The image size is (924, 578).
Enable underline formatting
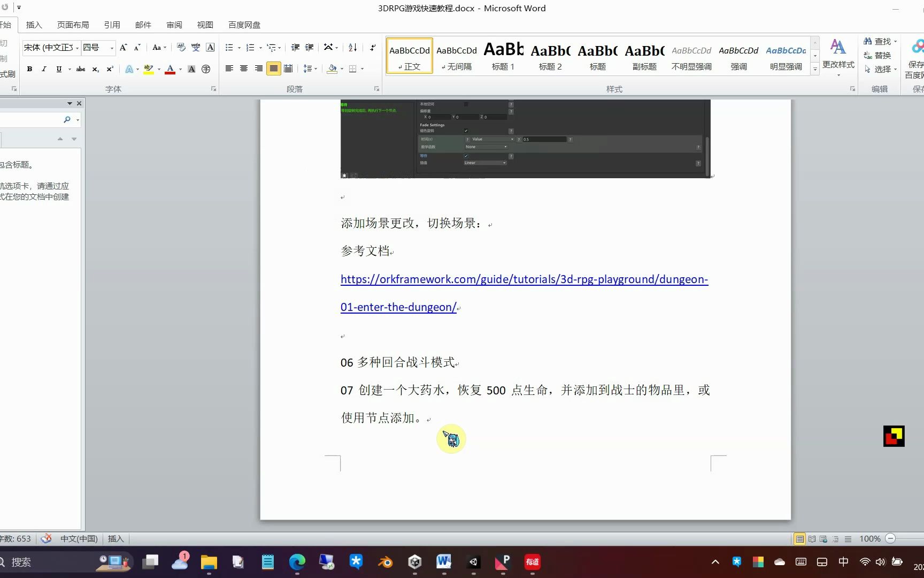(59, 69)
